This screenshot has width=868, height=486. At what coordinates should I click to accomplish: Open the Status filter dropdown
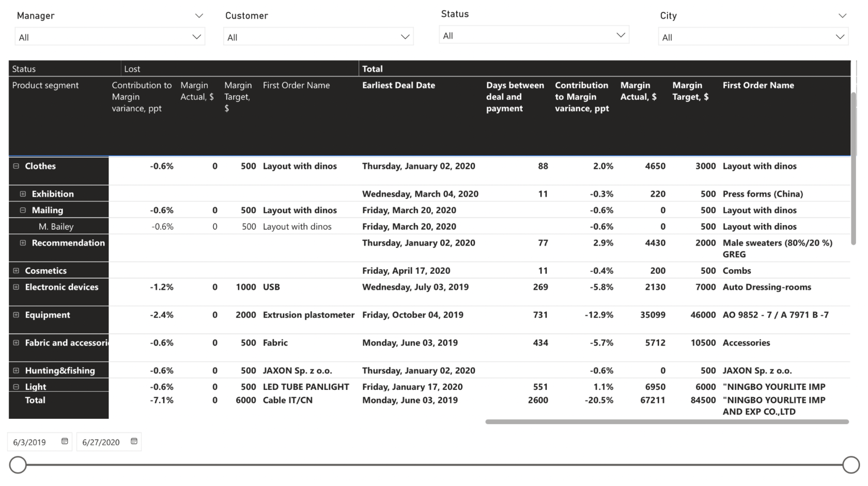point(534,35)
